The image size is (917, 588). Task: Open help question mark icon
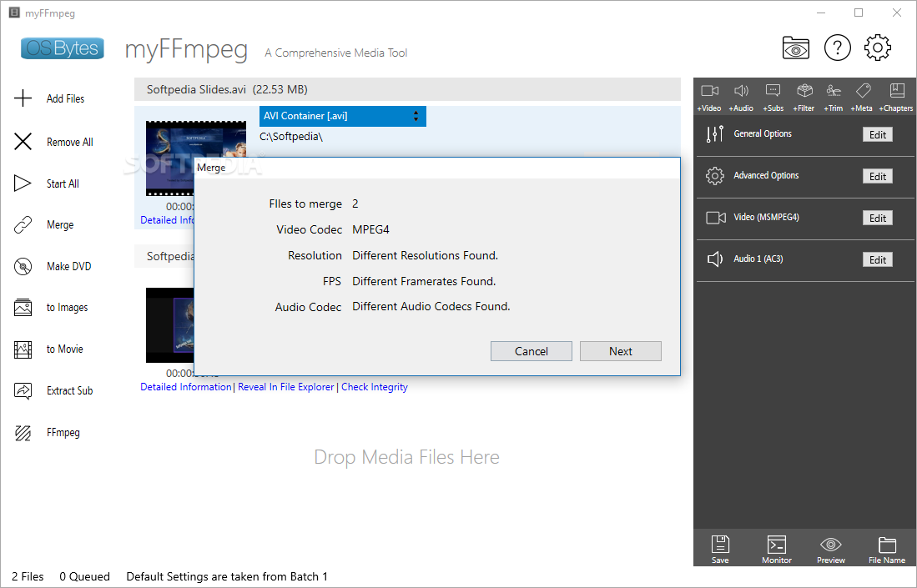(837, 48)
